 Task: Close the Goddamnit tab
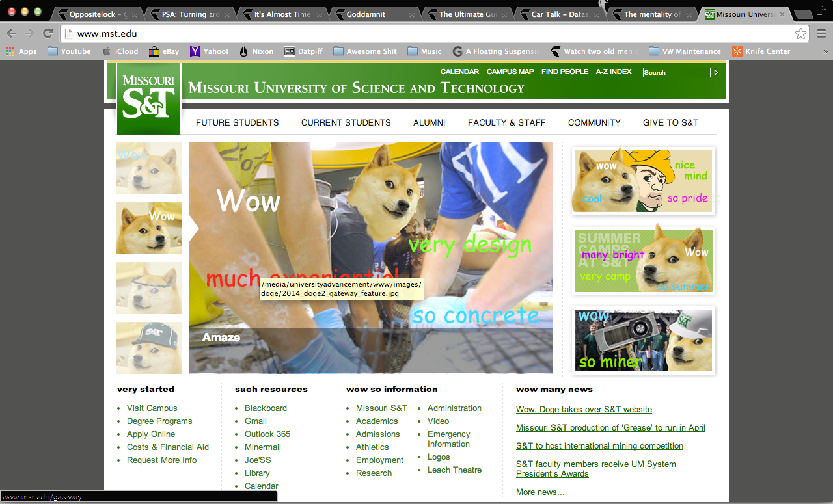[412, 14]
